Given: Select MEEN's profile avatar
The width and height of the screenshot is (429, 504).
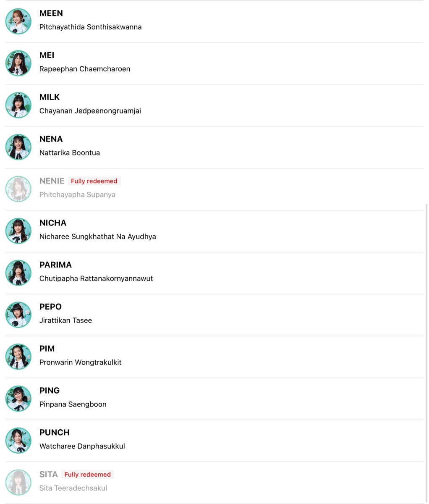Looking at the screenshot, I should (x=18, y=21).
